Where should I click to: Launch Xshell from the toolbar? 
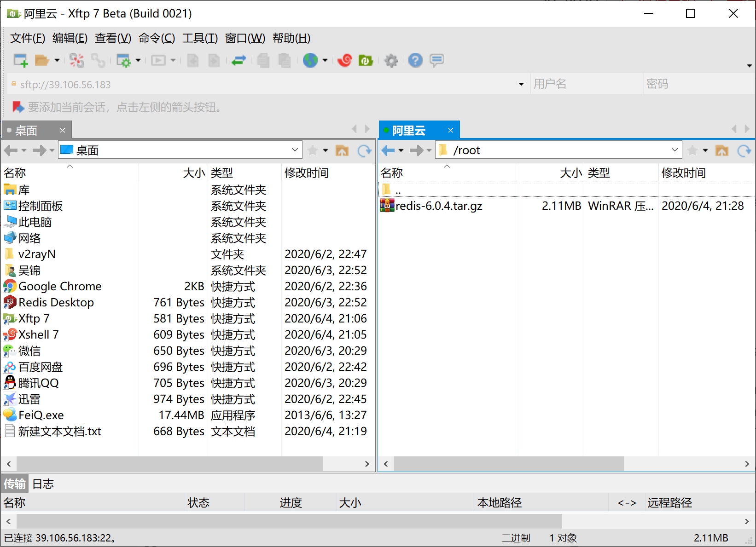point(345,60)
